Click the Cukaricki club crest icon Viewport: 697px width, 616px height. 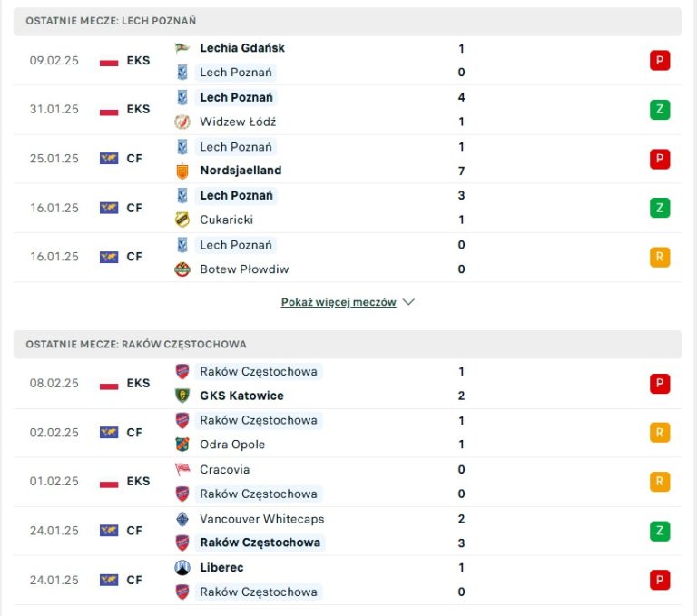tap(182, 220)
